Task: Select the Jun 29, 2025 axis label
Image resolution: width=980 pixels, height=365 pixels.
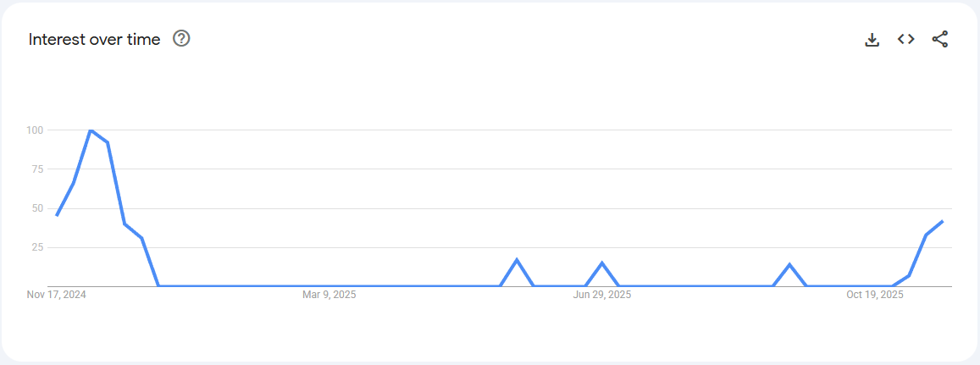Action: 602,295
